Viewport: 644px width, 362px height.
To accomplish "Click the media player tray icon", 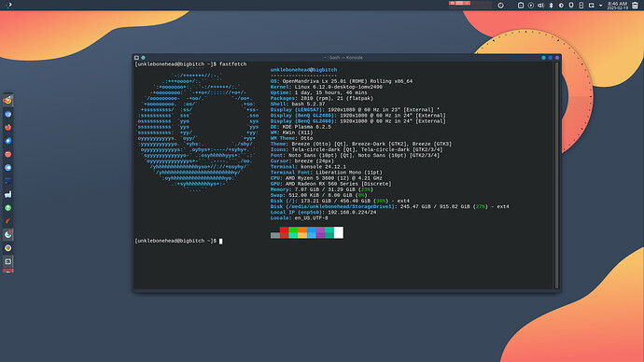I will pos(531,6).
